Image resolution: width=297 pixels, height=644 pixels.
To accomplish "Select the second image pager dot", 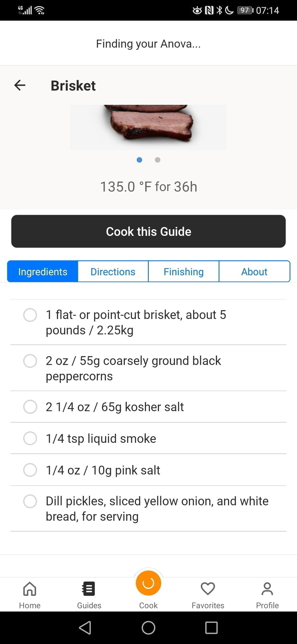I will (157, 160).
